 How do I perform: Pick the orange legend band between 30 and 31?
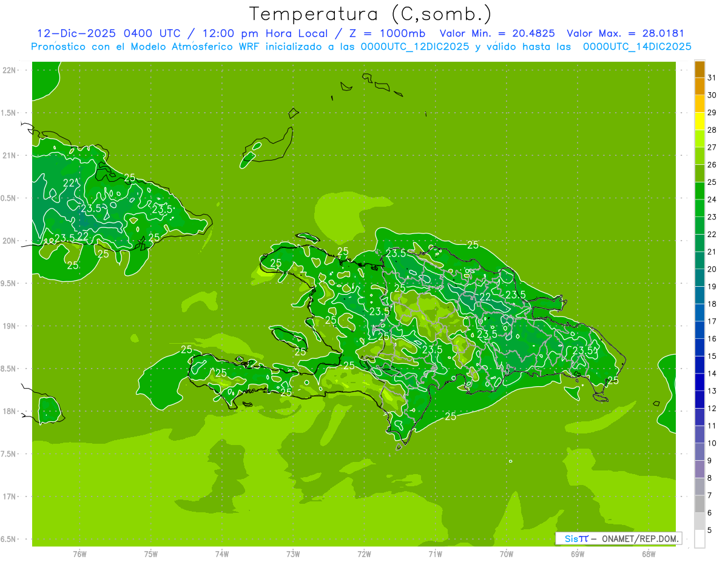699,87
